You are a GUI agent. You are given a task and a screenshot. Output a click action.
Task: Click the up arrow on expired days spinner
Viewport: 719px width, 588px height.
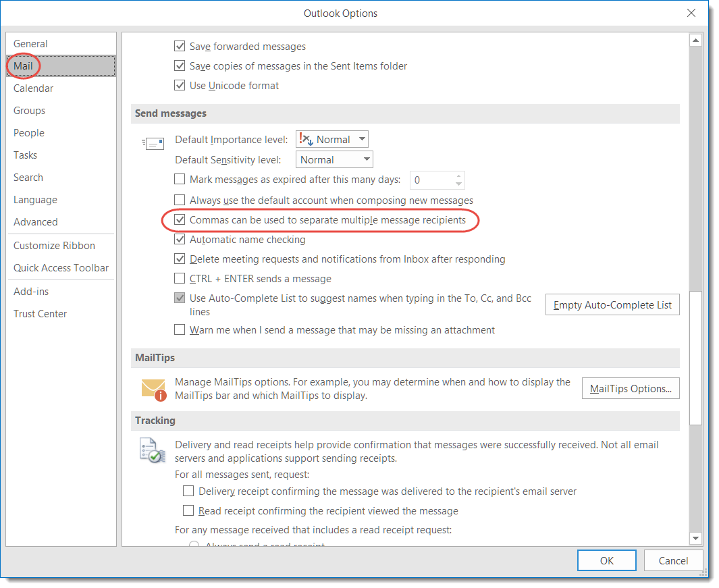(459, 176)
